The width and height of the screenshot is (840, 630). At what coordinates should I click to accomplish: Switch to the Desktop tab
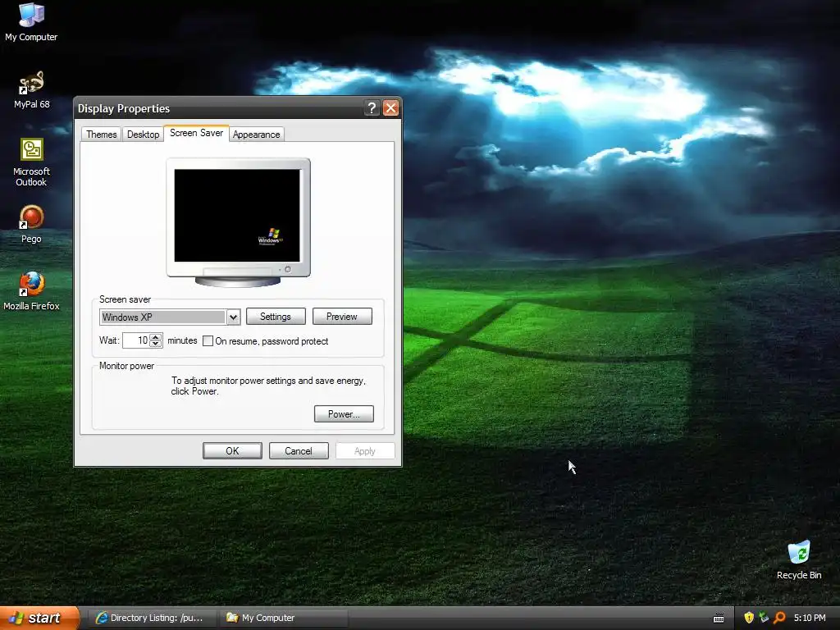143,134
